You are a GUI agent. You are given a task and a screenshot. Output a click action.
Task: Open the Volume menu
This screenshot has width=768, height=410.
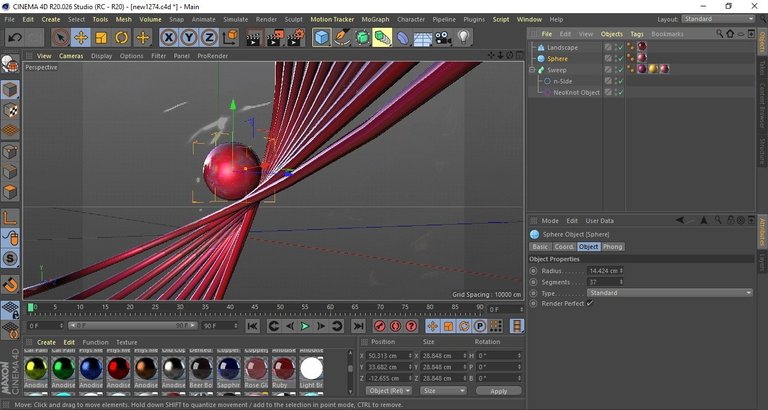(150, 20)
